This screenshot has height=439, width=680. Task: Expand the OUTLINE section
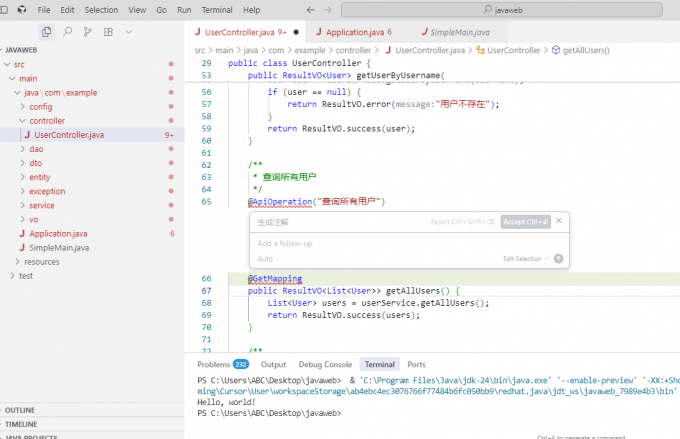click(x=20, y=410)
